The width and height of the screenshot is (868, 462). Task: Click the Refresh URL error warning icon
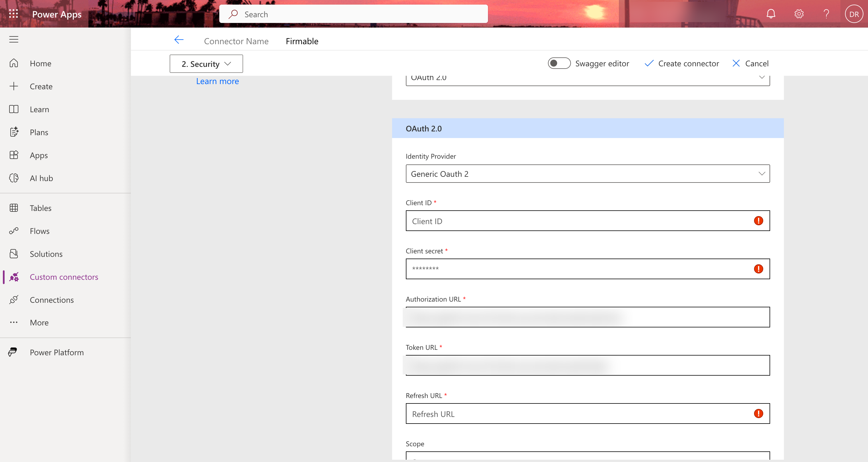[758, 414]
